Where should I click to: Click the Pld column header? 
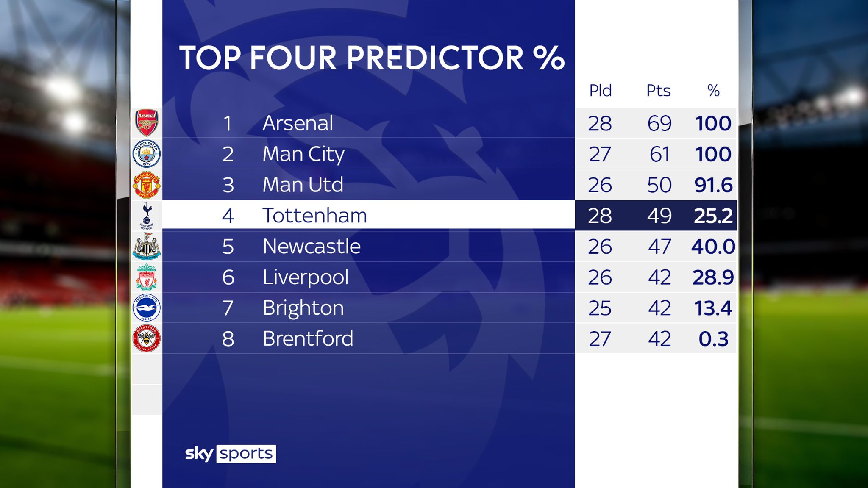600,91
